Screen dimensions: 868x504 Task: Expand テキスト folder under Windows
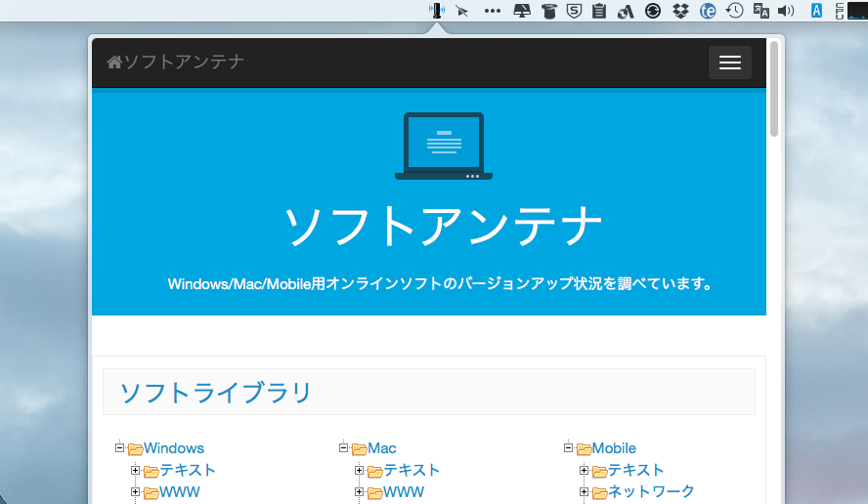pos(136,470)
